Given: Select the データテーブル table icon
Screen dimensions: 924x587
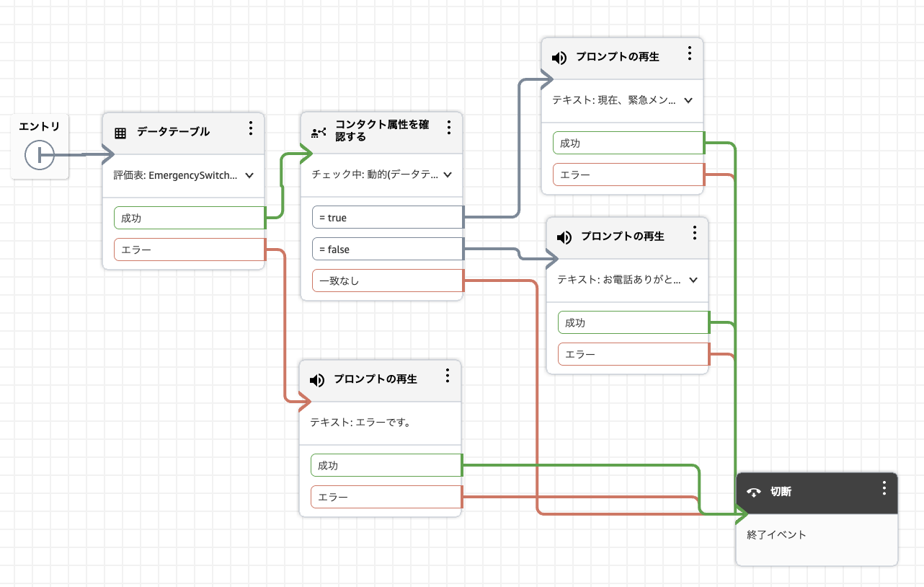Looking at the screenshot, I should 120,131.
